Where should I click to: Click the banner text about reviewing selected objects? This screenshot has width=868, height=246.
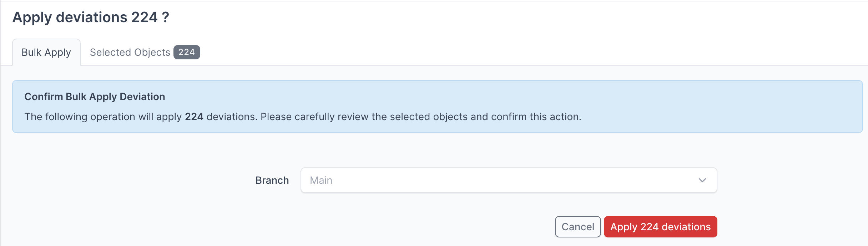pyautogui.click(x=420, y=117)
